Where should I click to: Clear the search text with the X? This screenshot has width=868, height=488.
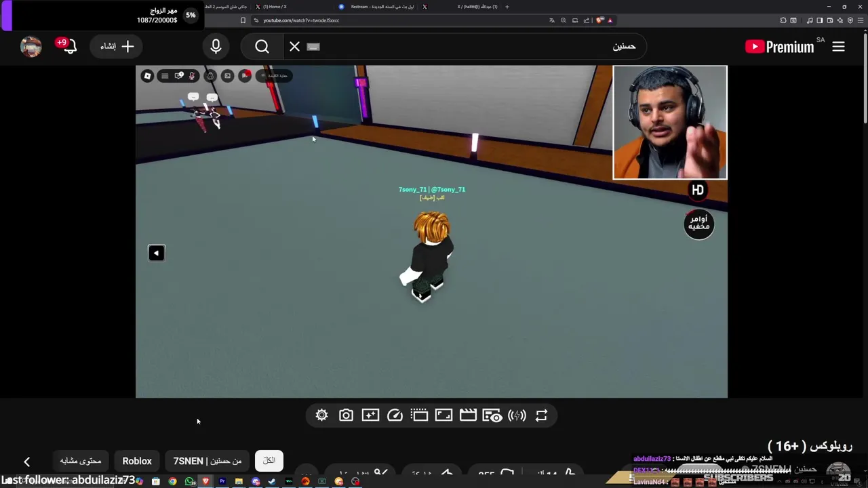(x=294, y=47)
